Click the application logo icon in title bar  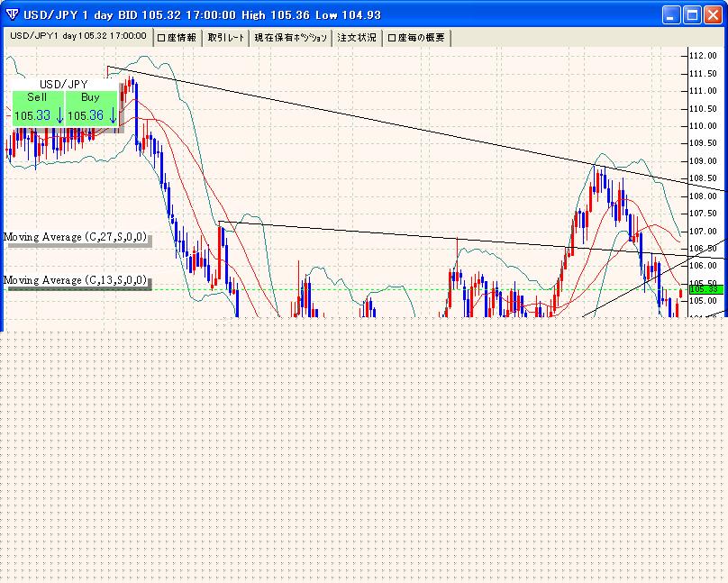tap(13, 14)
